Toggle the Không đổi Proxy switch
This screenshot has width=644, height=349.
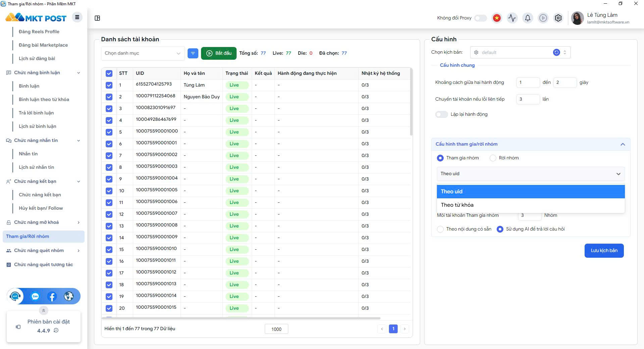[481, 18]
